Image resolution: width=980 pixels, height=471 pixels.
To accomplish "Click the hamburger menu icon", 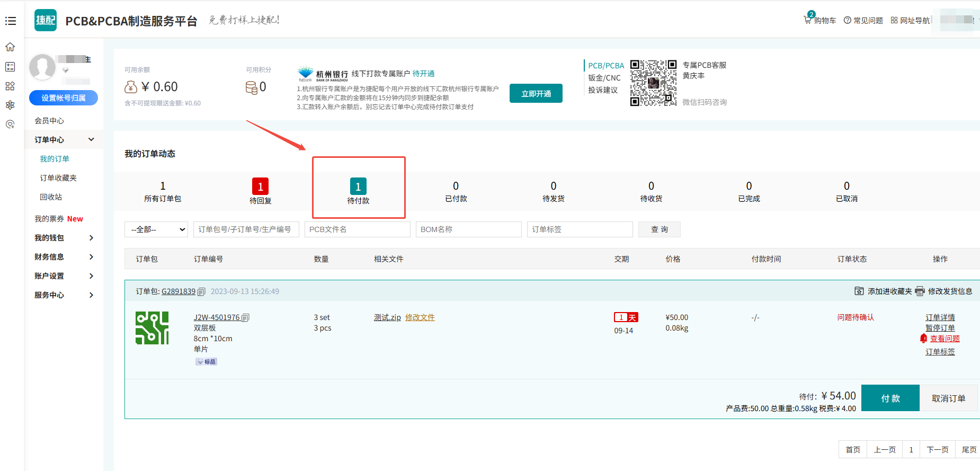I will (x=11, y=21).
